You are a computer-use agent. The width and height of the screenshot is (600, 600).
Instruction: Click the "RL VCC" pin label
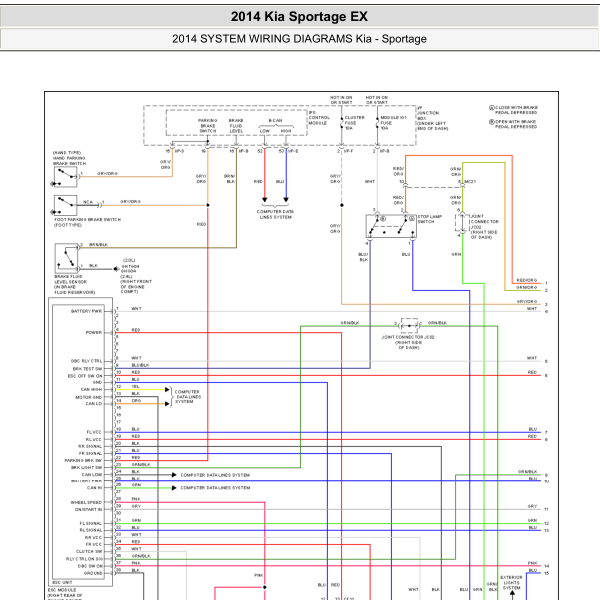pyautogui.click(x=94, y=440)
